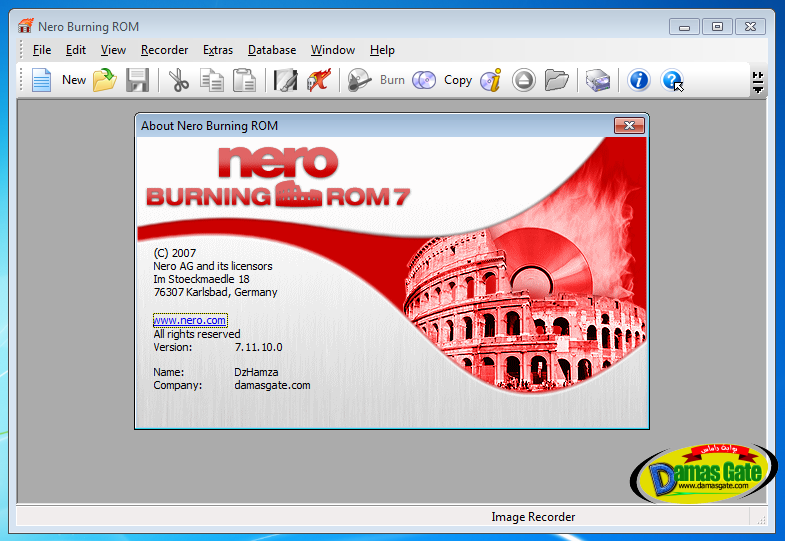Maximize the Nero Burning ROM window

click(717, 27)
